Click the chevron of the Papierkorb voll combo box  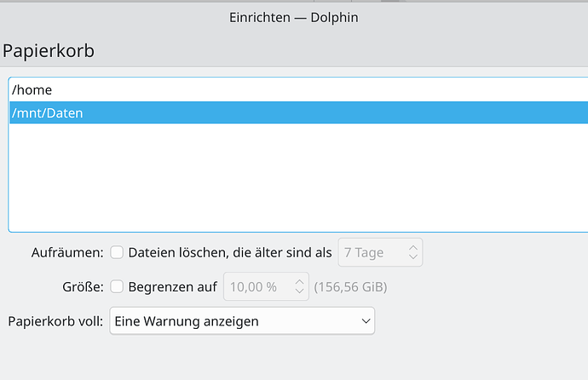coord(366,321)
